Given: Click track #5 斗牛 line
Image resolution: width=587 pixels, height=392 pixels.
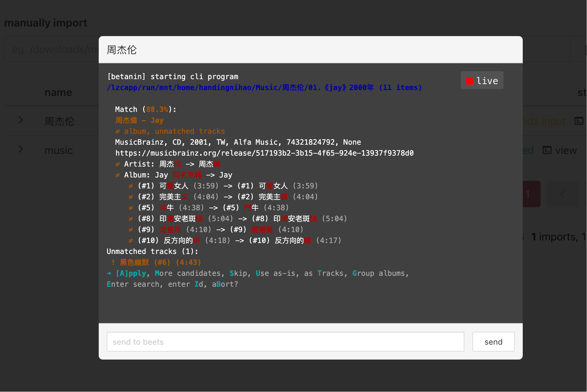Looking at the screenshot, I should point(209,208).
